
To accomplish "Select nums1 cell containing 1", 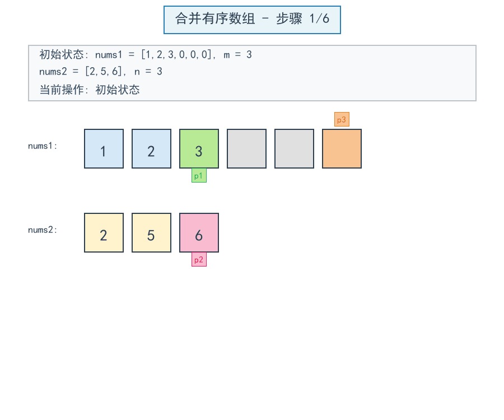I will point(104,149).
